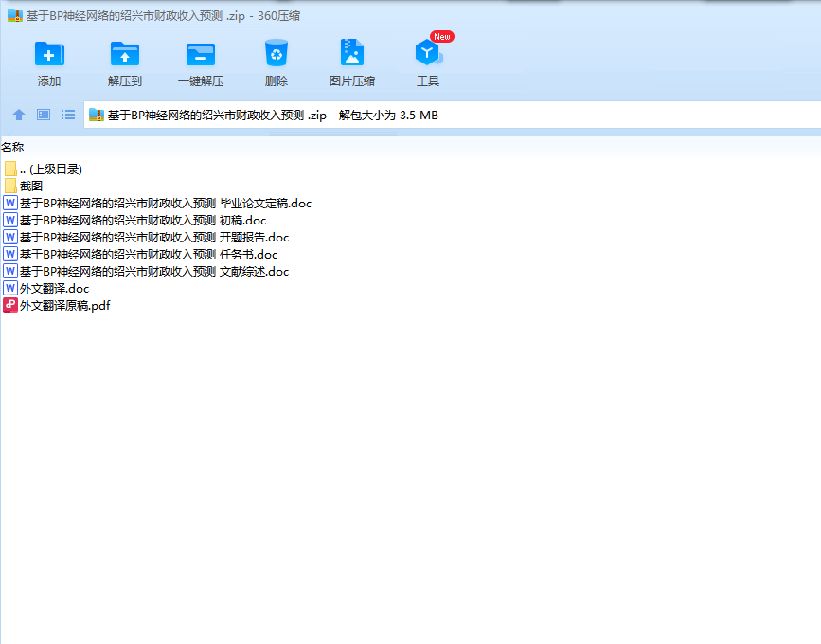Click the Word icon of 开题报告.doc
The height and width of the screenshot is (644, 821).
[x=10, y=237]
